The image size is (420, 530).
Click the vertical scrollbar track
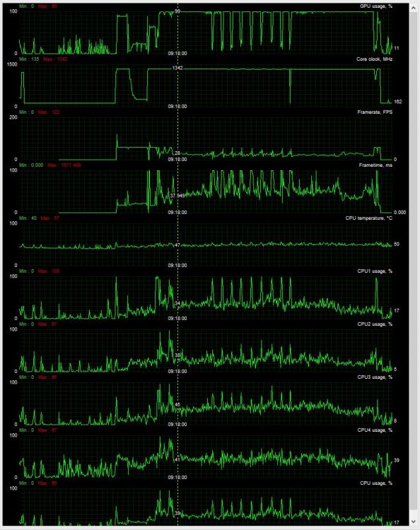click(414, 265)
